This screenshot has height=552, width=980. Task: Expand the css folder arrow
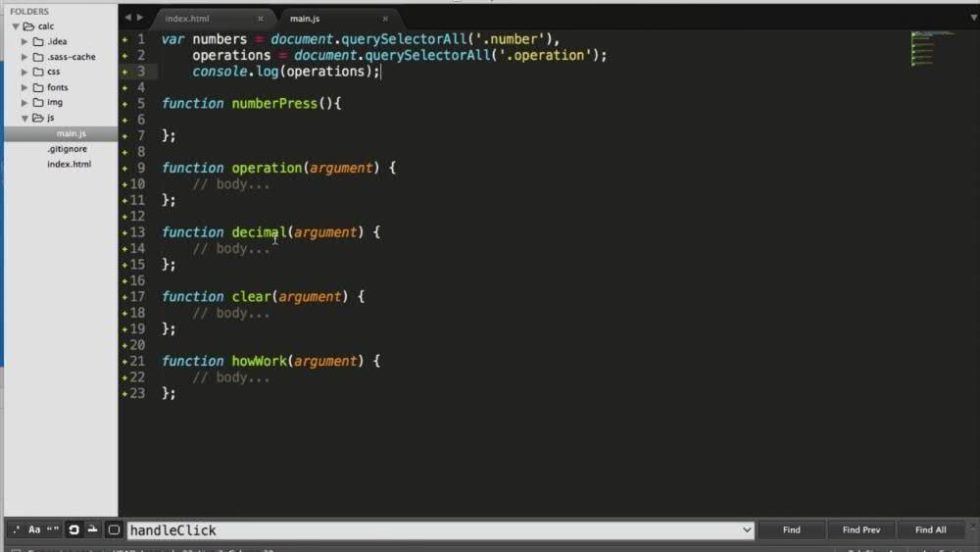click(x=24, y=72)
